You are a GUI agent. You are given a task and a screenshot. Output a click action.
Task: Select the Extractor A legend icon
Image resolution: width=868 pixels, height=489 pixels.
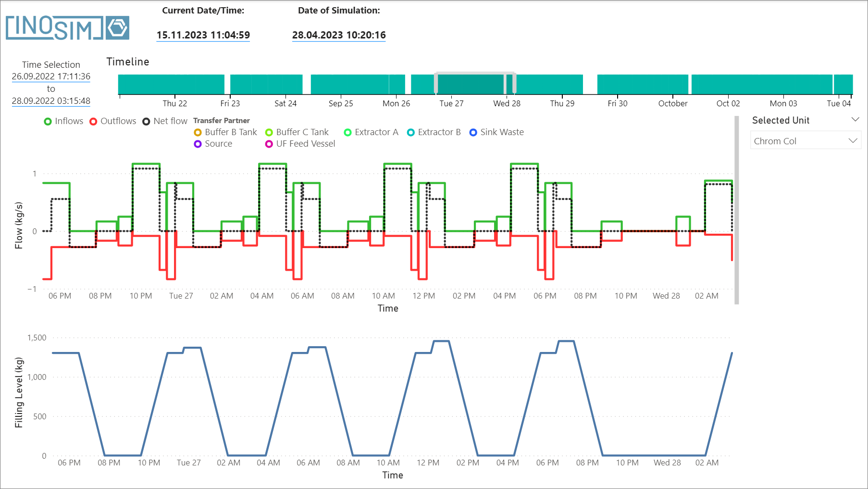tap(347, 132)
